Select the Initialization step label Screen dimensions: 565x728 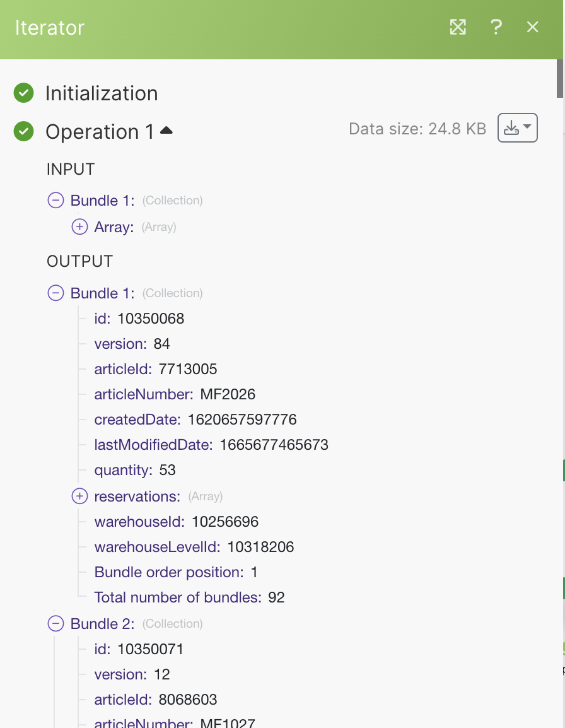(102, 93)
